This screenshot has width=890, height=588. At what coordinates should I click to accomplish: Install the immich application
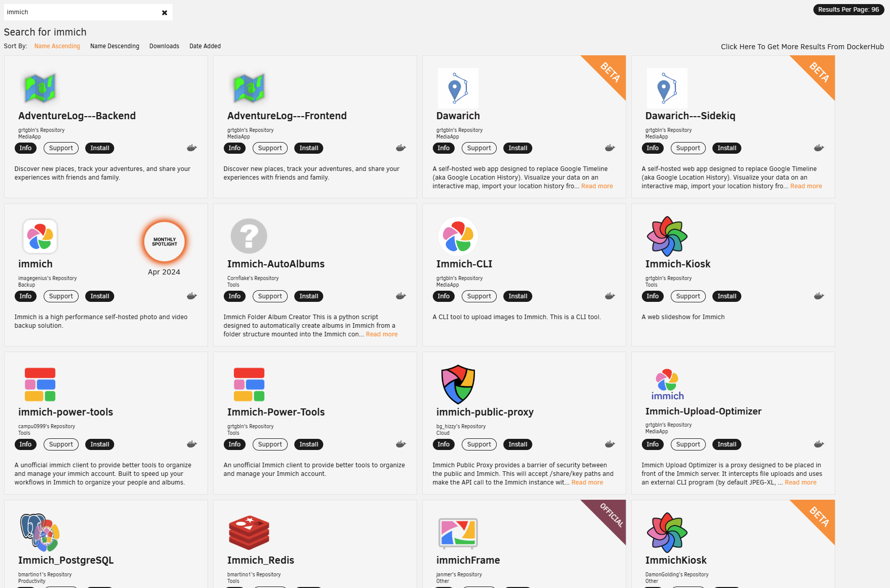coord(99,296)
